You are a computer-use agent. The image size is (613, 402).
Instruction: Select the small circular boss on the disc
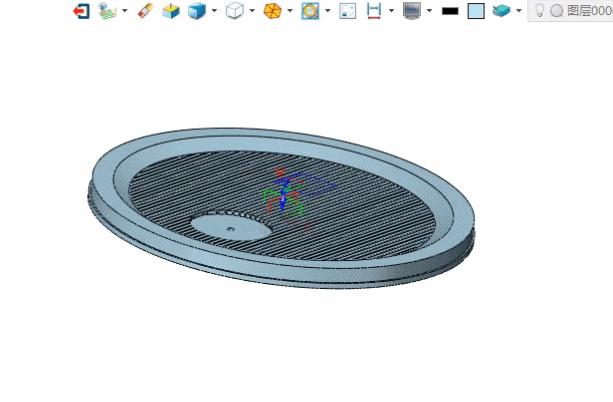pyautogui.click(x=231, y=227)
